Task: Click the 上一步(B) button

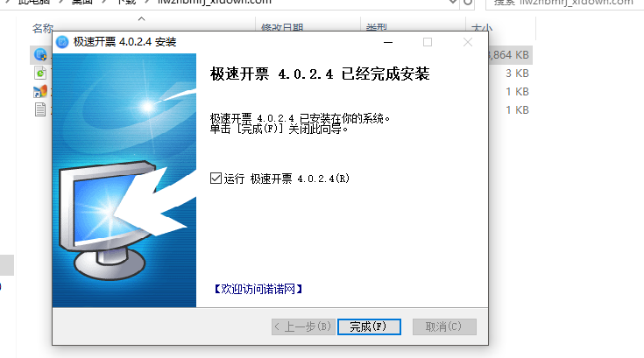Action: (302, 326)
